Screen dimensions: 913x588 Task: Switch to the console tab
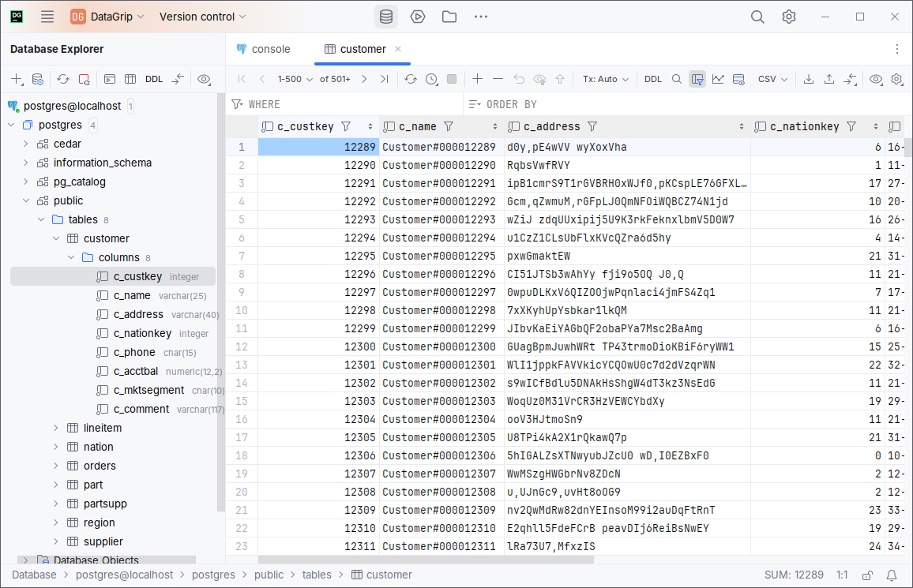263,49
